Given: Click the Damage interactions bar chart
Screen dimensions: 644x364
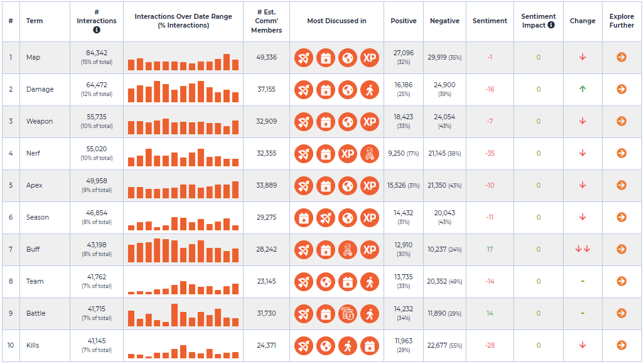Looking at the screenshot, I should [x=183, y=91].
